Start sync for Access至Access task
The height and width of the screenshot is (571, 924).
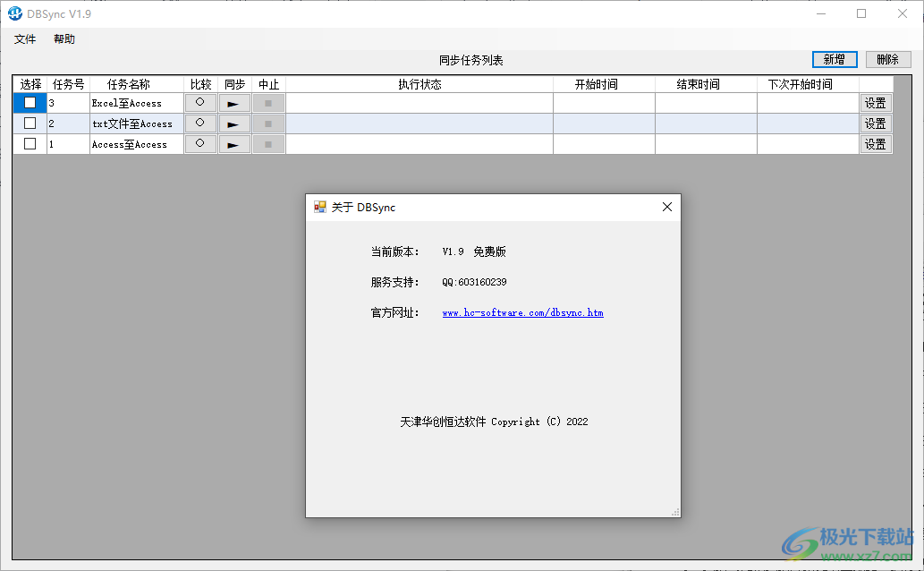click(x=234, y=144)
